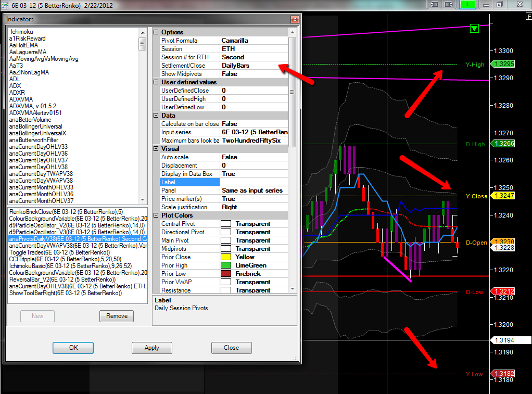Toggle Auto scale False value
This screenshot has height=394, width=532.
coord(254,157)
